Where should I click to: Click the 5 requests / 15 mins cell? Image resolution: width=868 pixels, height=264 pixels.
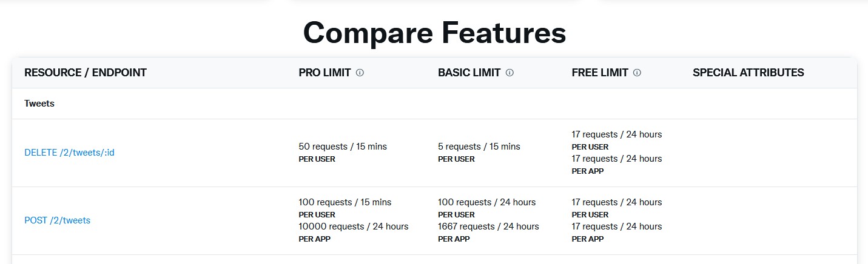point(479,147)
